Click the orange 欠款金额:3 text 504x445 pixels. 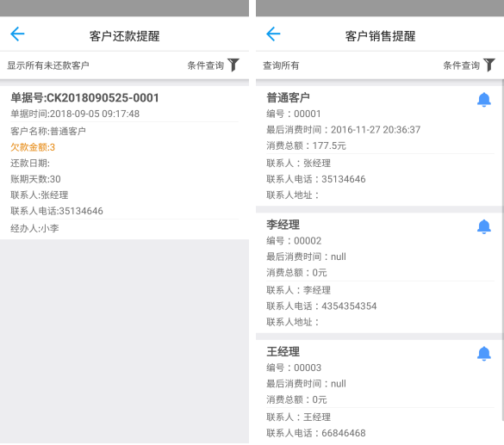[33, 147]
